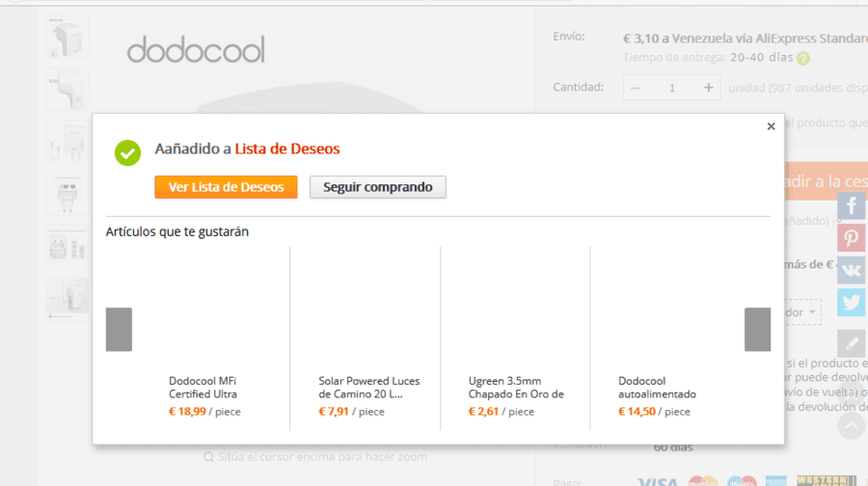Viewport: 868px width, 486px height.
Task: Click the green checkmark icon
Action: [127, 152]
